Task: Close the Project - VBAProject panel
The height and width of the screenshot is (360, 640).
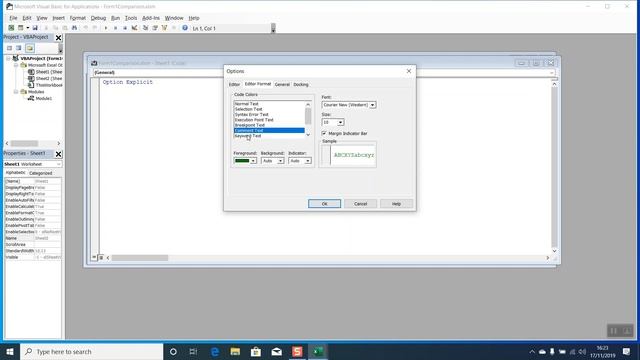Action: tap(58, 38)
